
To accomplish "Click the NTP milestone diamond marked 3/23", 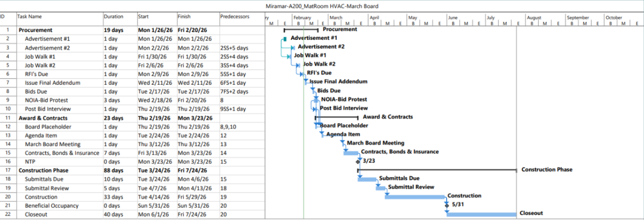I will (358, 161).
